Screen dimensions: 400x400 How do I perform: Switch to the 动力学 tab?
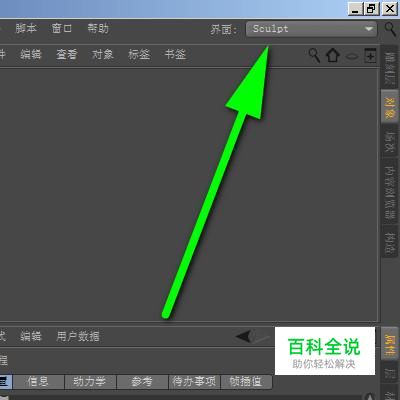[x=90, y=382]
